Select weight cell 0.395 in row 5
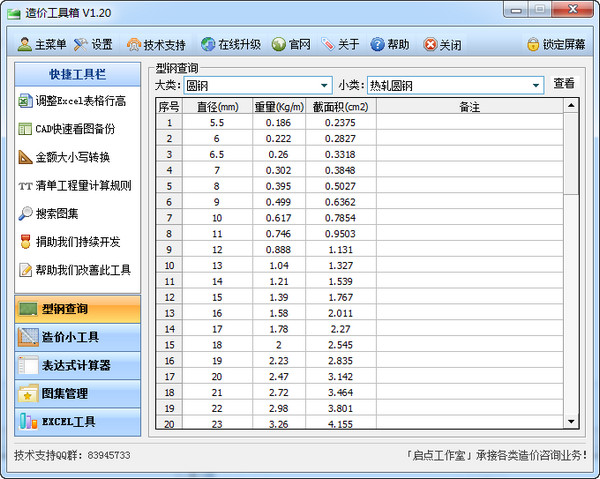 tap(279, 186)
